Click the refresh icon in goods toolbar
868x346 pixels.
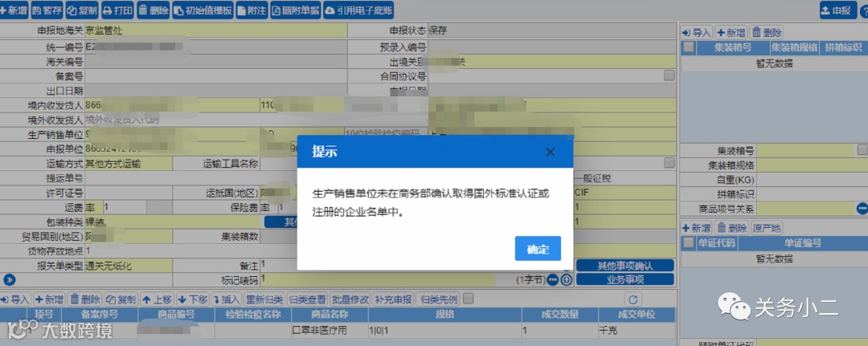pyautogui.click(x=633, y=299)
